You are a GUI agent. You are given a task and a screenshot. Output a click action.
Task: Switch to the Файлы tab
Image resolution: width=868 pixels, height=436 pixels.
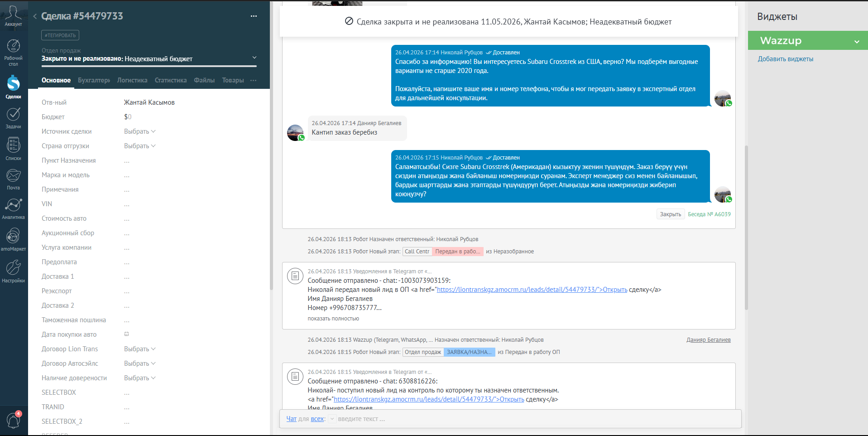point(204,80)
